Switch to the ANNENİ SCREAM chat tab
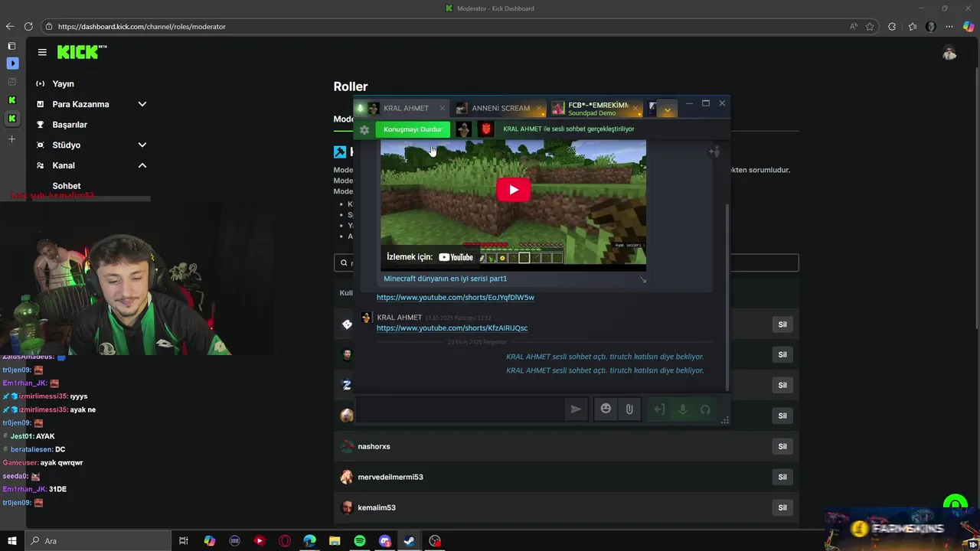Viewport: 980px width, 551px height. [500, 108]
